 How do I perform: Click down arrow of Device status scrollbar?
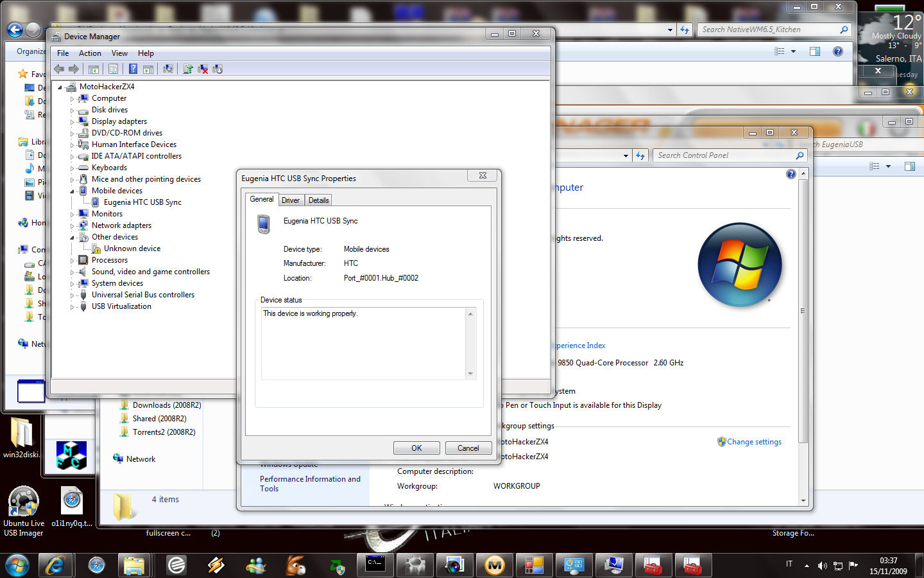coord(470,373)
